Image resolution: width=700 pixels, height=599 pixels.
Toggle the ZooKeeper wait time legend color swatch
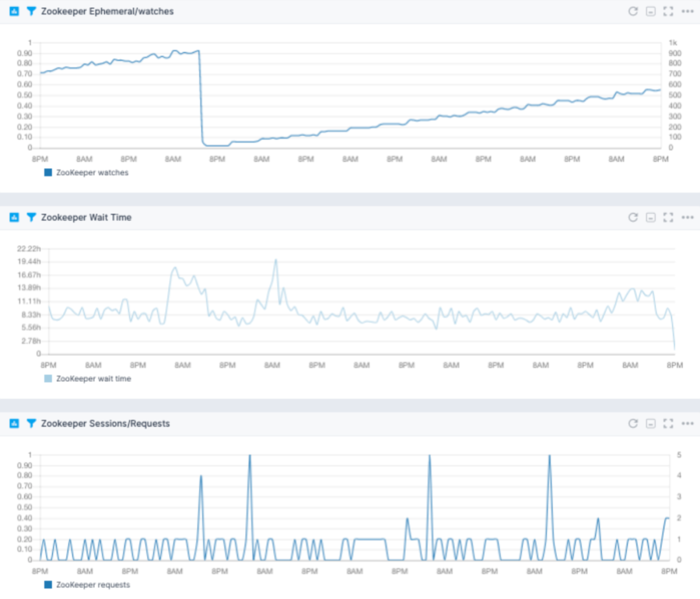point(48,379)
